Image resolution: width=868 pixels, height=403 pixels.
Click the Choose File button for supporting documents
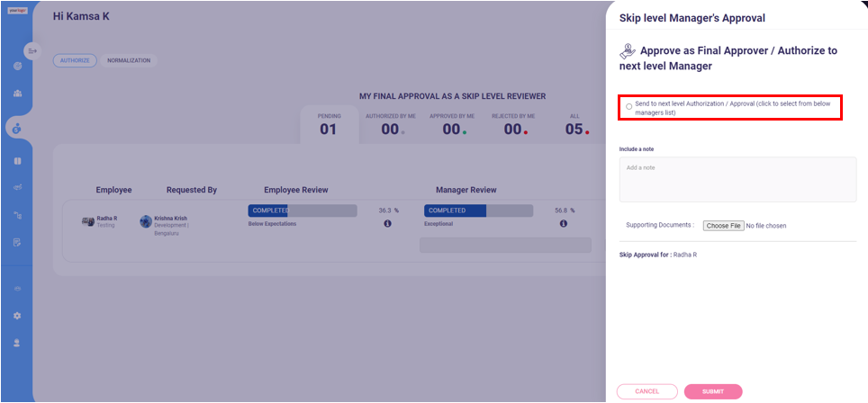pos(724,226)
